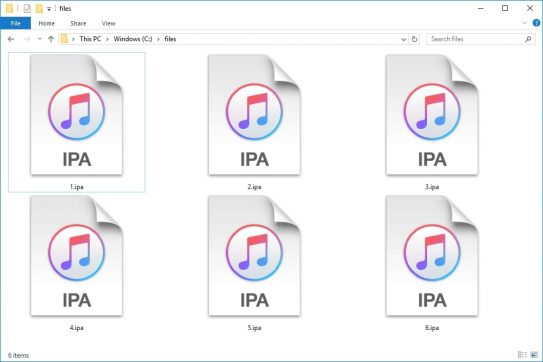Select the 2.ipa file icon
The width and height of the screenshot is (543, 362).
[254, 115]
